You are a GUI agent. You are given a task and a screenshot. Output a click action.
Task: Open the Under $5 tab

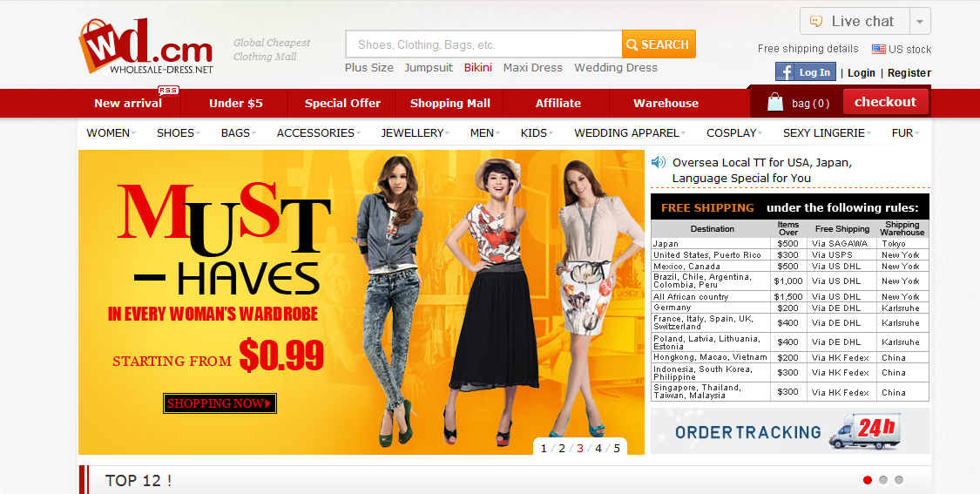(x=235, y=103)
